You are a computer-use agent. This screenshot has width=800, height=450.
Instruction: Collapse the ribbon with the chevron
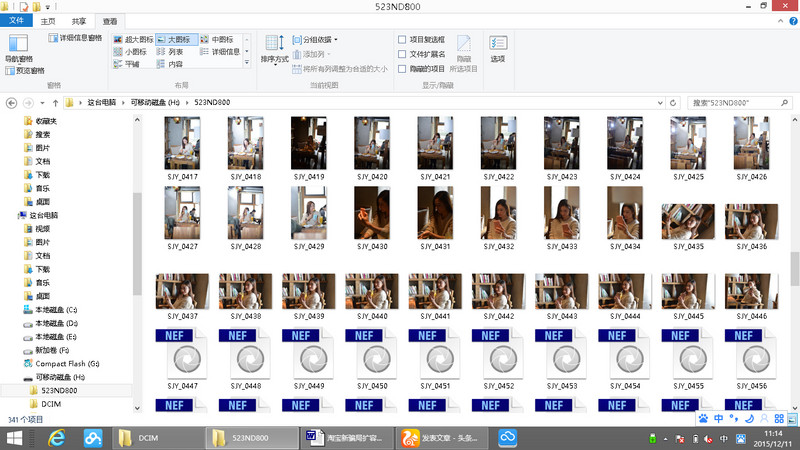point(780,21)
